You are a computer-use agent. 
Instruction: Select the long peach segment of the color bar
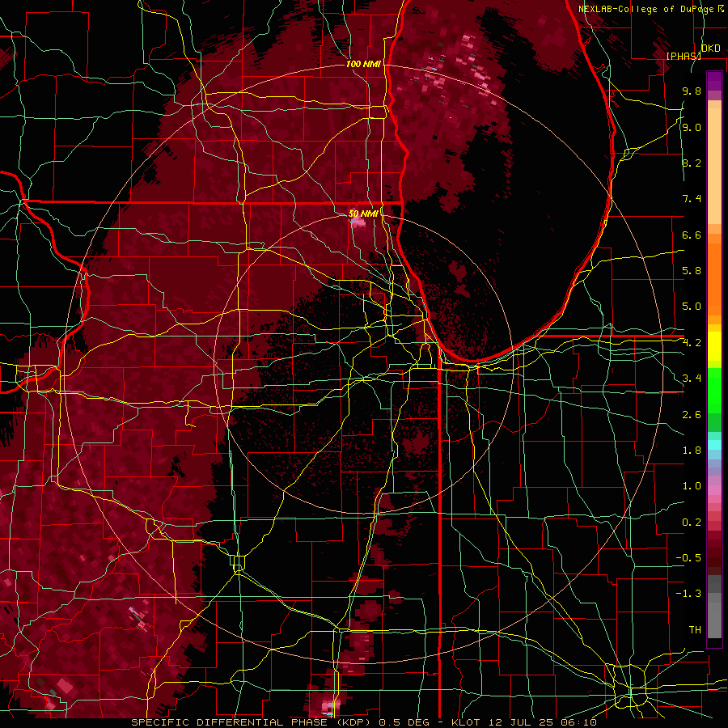714,167
